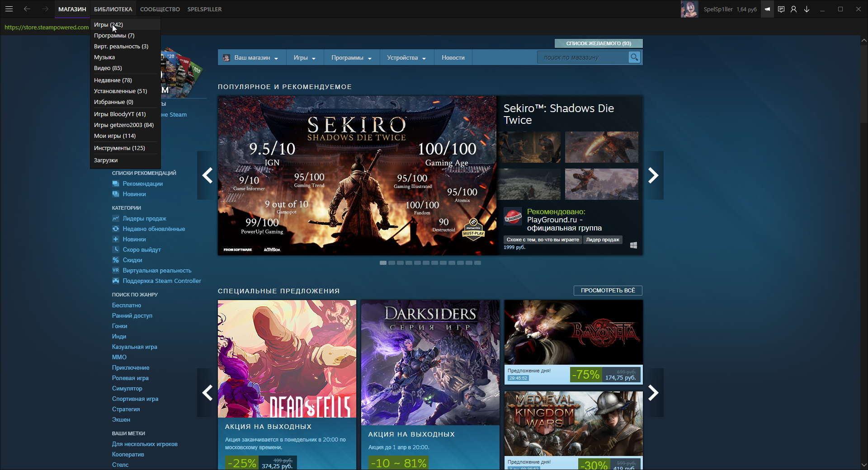868x470 pixels.
Task: Click the VR icon for Виртуальная реальность
Action: pyautogui.click(x=116, y=270)
